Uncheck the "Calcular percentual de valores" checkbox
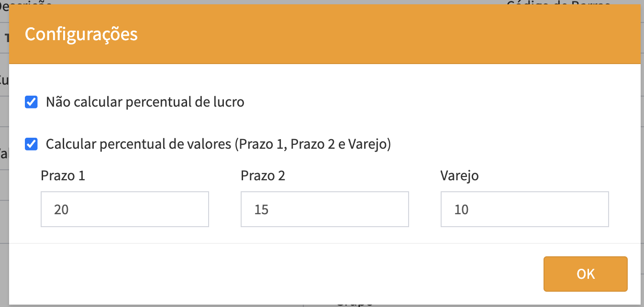 point(32,144)
